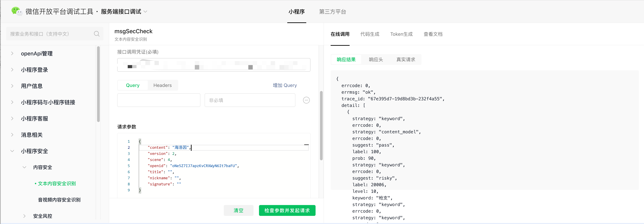Click the 微信开放平台调试工具 title

point(59,12)
